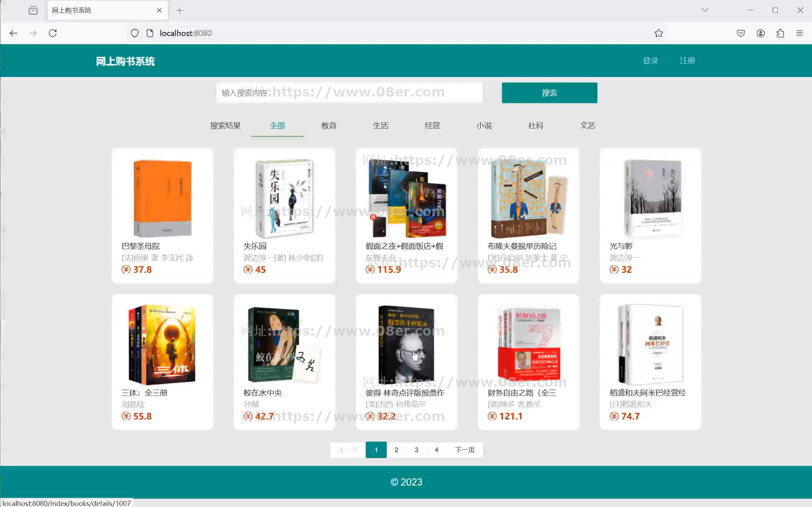The height and width of the screenshot is (507, 812).
Task: Open the 鲛在水中央 book cover
Action: 284,345
